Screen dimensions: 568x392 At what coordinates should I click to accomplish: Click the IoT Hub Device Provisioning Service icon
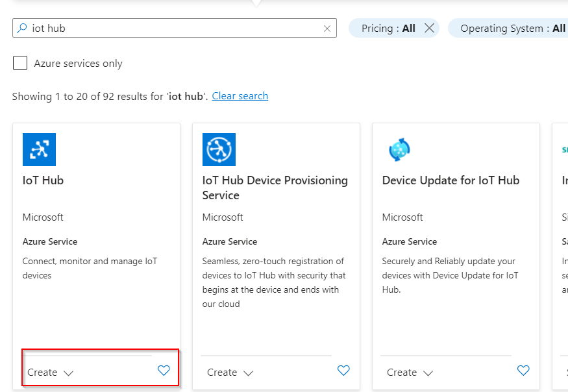tap(219, 149)
